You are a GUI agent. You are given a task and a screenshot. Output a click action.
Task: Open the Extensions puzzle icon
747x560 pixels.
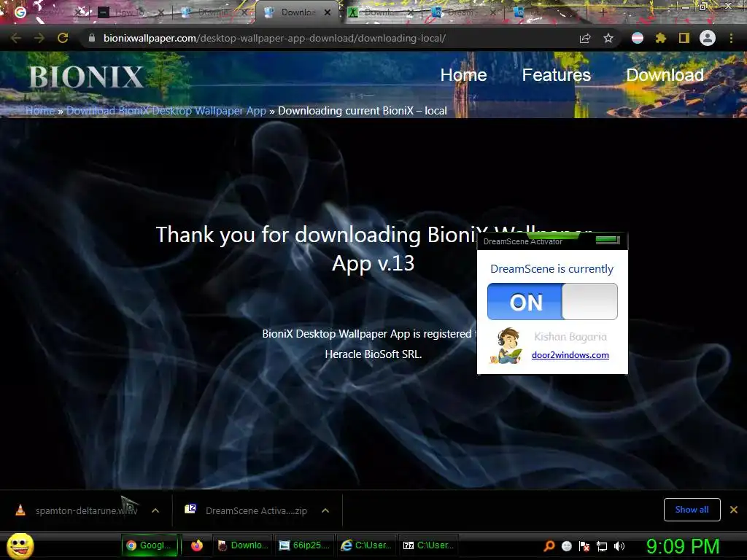[661, 38]
